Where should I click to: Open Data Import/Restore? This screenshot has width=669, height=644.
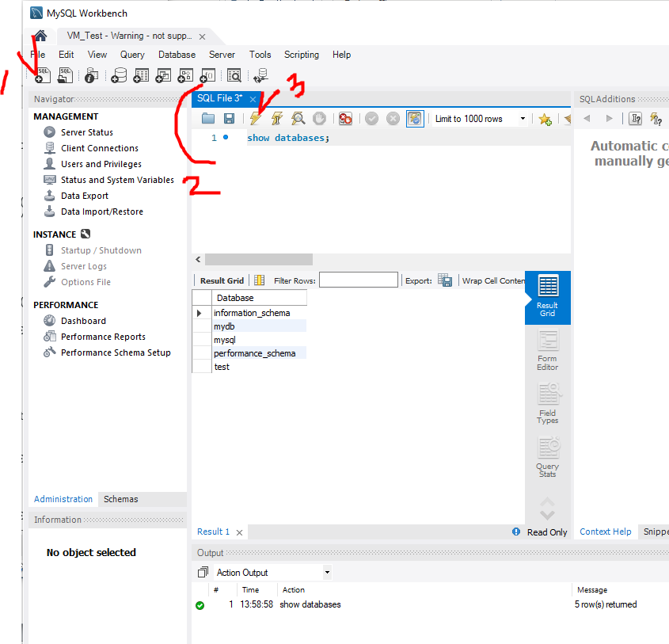coord(102,211)
